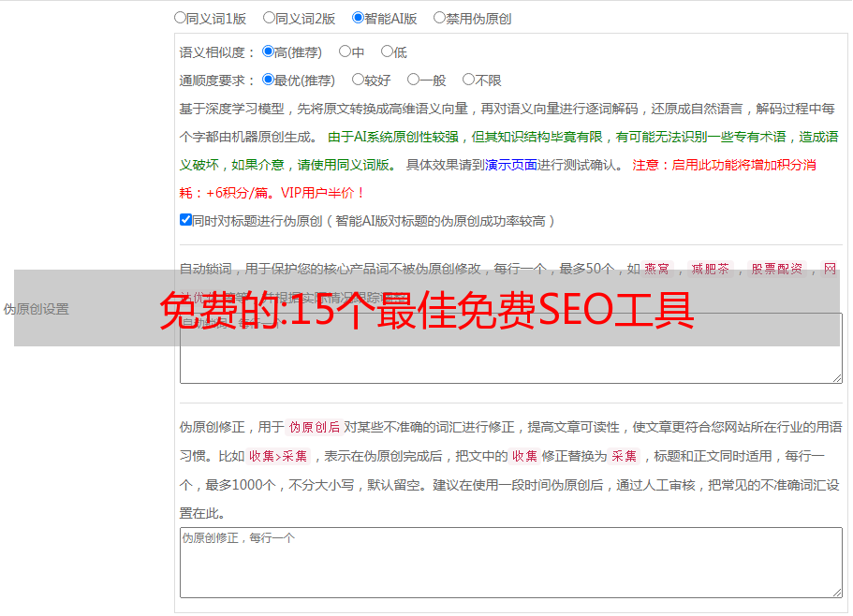Click the 伪原创设置 label

point(37,309)
